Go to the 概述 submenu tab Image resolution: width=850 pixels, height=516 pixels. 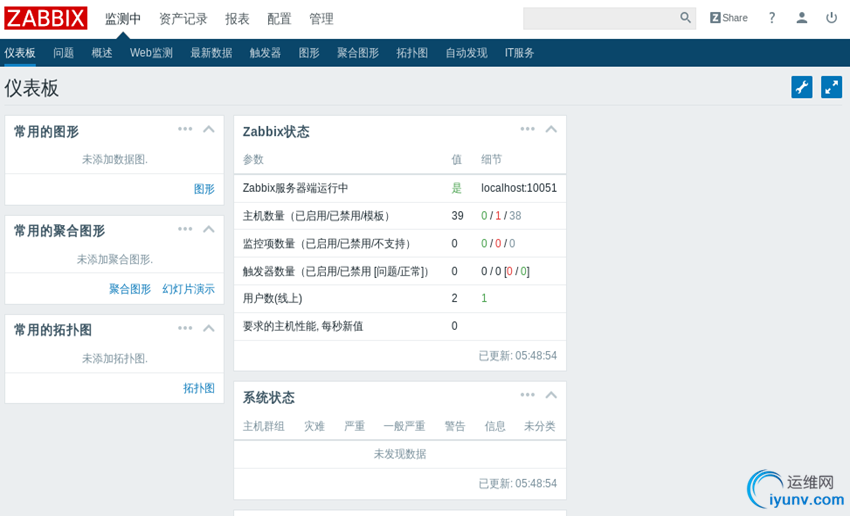[x=102, y=53]
